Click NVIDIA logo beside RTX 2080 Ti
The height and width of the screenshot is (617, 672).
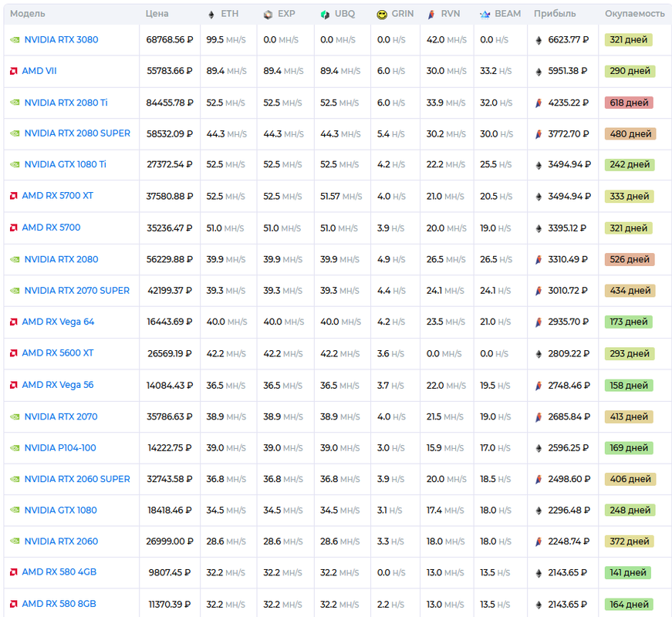15,103
